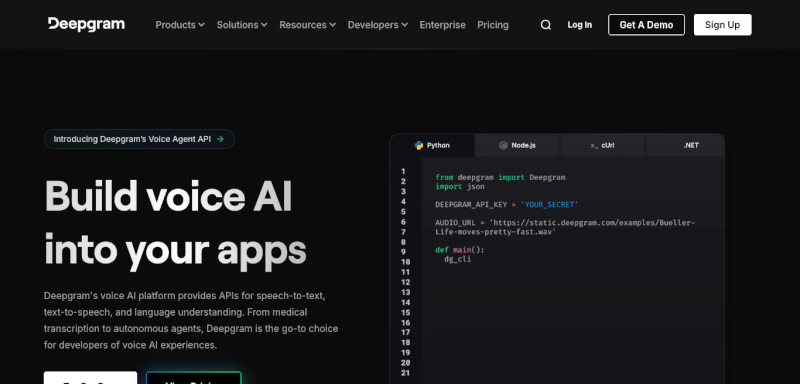Click the Sign Up button
The width and height of the screenshot is (800, 384).
click(x=722, y=24)
